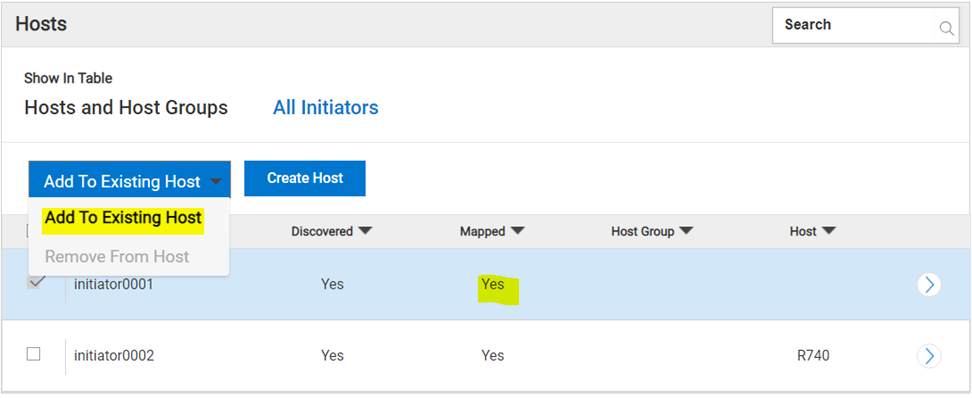The height and width of the screenshot is (398, 972).
Task: Click the Mapped column sort arrow
Action: (517, 231)
